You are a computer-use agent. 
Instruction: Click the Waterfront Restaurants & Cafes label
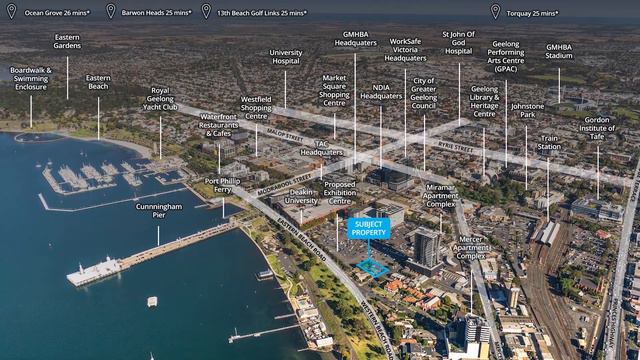(219, 125)
